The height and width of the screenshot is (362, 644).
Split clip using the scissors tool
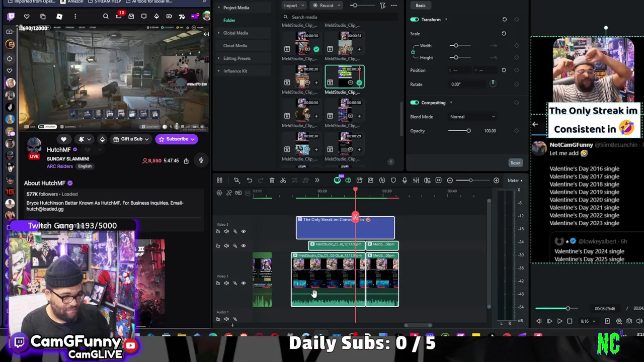(x=283, y=180)
